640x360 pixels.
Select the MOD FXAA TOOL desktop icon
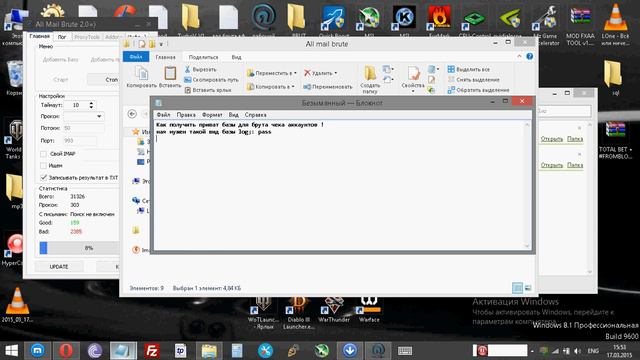580,24
